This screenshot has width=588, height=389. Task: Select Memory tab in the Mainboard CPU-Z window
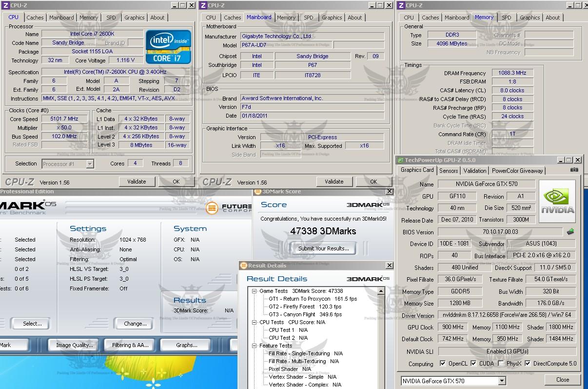point(286,18)
